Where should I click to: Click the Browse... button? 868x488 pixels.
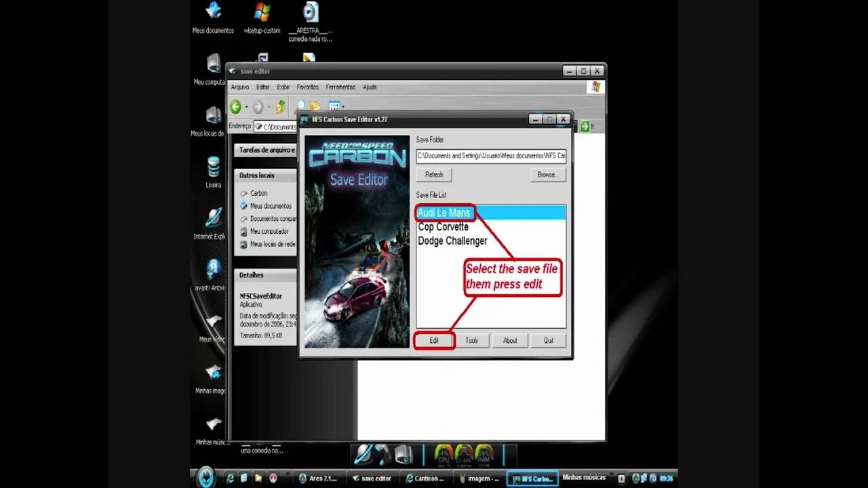[x=548, y=174]
